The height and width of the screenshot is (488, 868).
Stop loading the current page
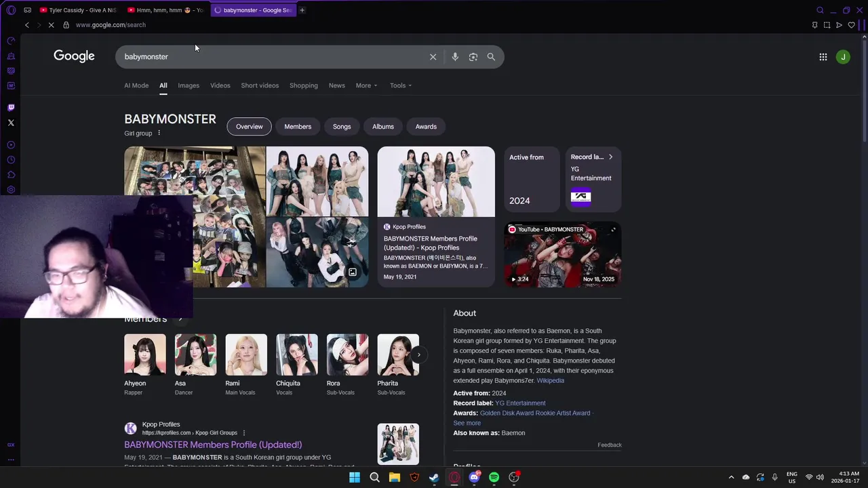click(x=51, y=25)
